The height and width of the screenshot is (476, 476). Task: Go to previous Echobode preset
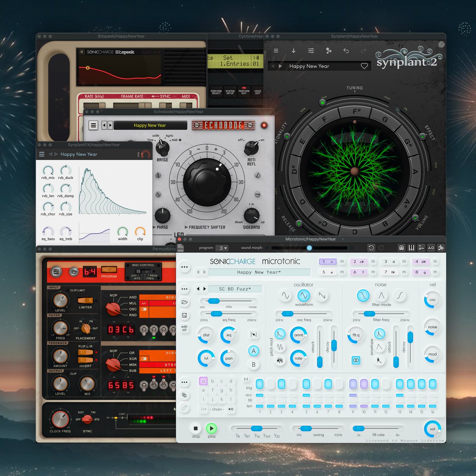click(104, 125)
